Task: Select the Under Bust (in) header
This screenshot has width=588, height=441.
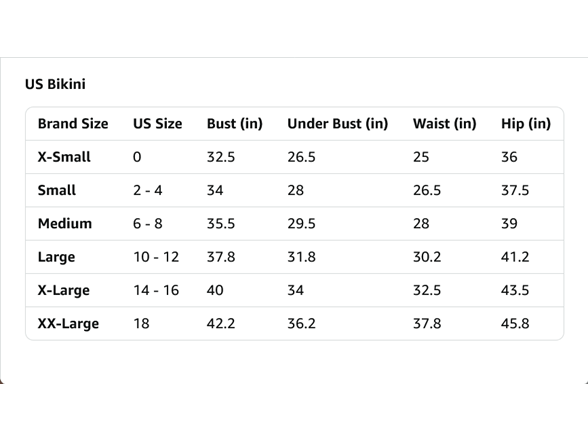Action: [x=338, y=124]
